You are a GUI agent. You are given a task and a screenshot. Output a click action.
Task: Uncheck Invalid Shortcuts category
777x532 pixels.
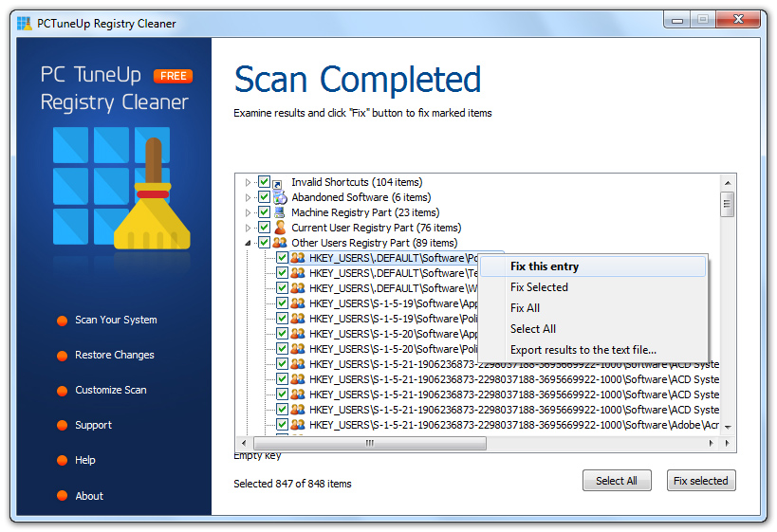pos(264,182)
